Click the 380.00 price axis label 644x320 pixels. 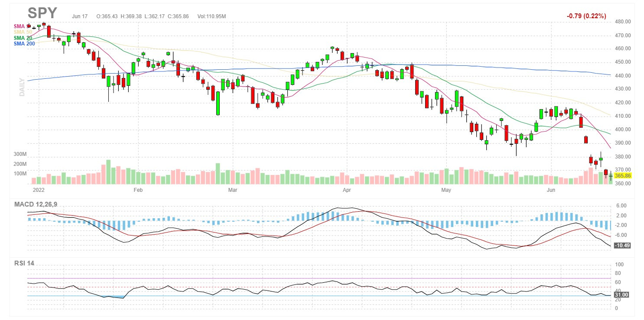[622, 157]
